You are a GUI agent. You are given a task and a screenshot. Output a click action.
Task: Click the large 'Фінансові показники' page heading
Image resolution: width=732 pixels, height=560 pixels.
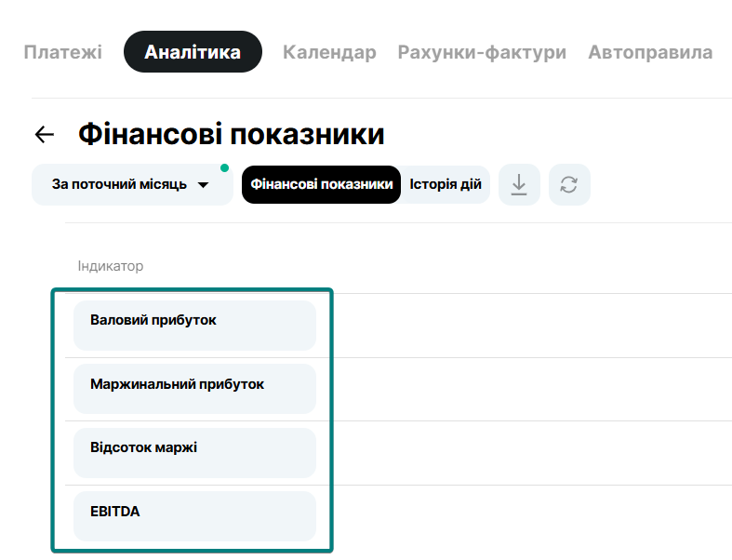click(x=232, y=134)
